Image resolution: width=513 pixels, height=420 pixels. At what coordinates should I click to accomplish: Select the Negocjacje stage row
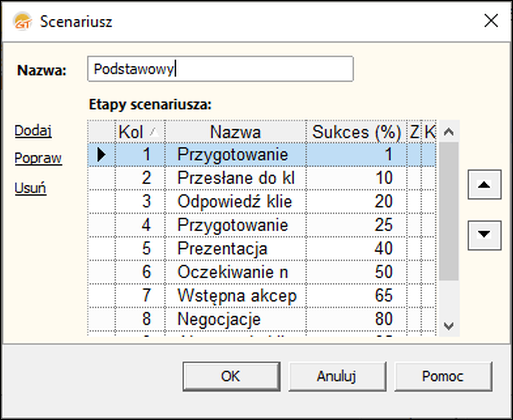(x=262, y=319)
